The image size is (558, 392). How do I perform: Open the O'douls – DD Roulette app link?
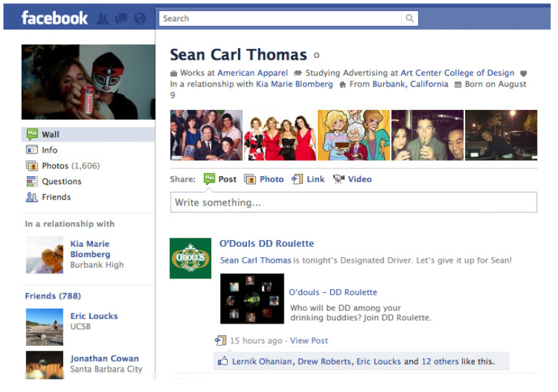click(333, 292)
